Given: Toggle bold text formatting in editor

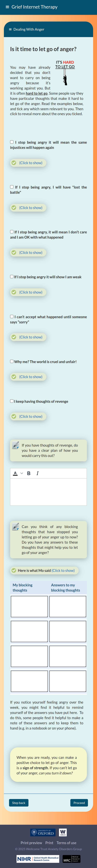Looking at the screenshot, I should tap(29, 473).
